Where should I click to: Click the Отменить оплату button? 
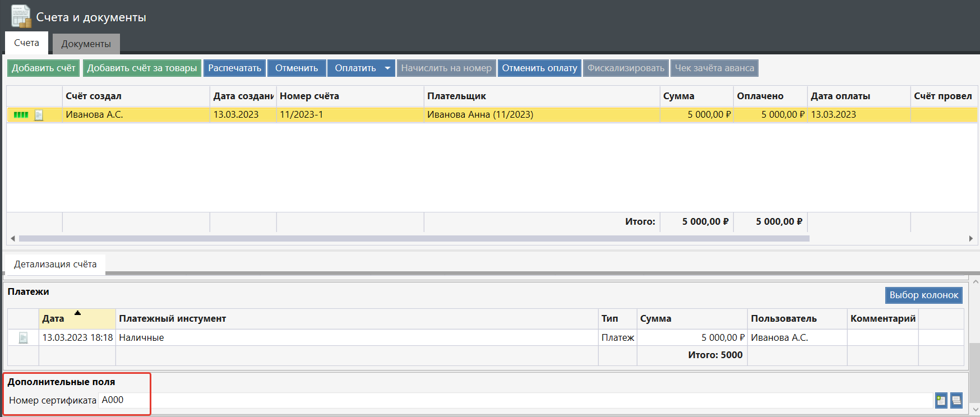[539, 68]
